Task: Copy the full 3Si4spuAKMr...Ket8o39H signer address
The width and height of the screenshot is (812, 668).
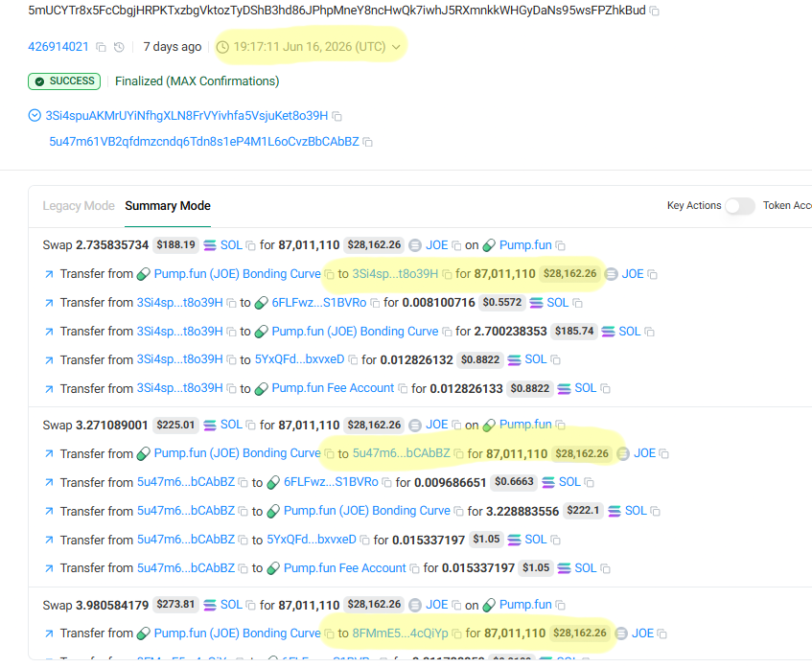Action: 337,117
